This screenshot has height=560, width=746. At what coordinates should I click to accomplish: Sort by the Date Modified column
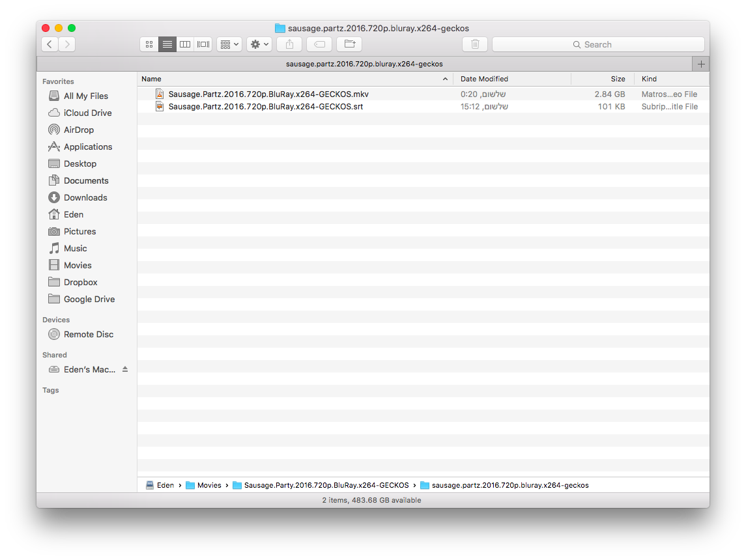click(x=512, y=79)
